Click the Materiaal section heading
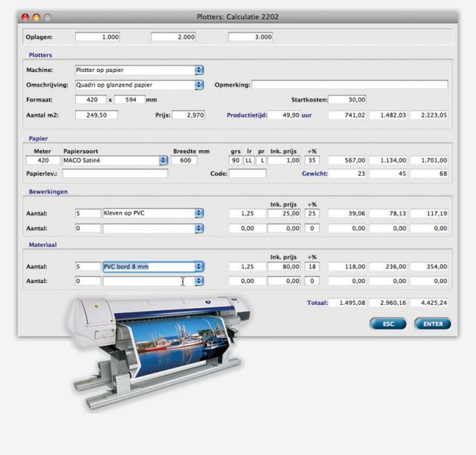Screen dimensions: 476x455 42,245
